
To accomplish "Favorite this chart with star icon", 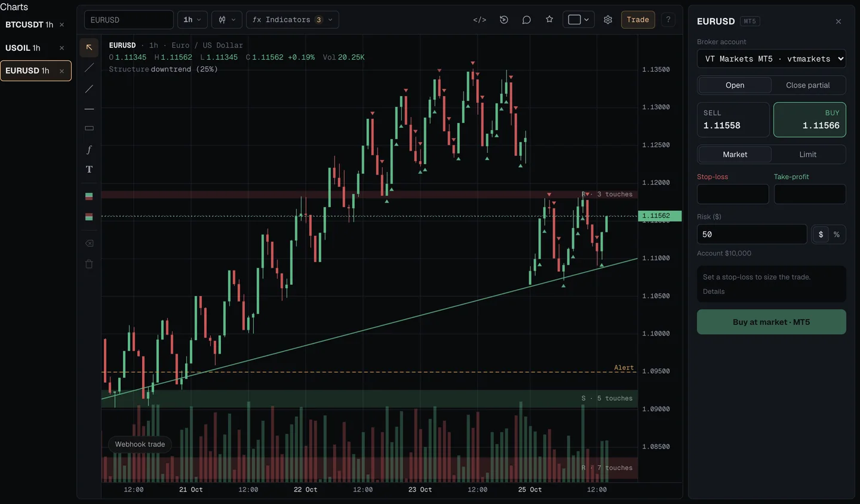I will click(x=549, y=20).
